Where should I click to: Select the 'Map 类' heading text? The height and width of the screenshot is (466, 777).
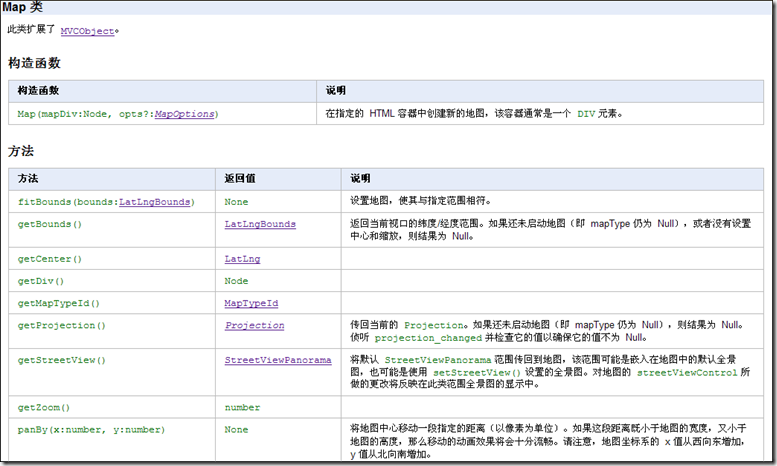(x=22, y=7)
